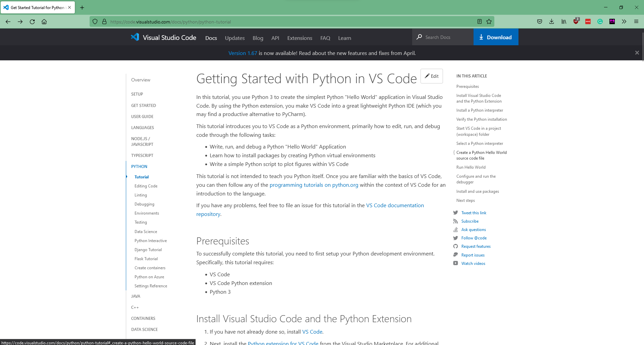Viewport: 644px width, 345px height.
Task: Click the blue Download button
Action: 496,37
